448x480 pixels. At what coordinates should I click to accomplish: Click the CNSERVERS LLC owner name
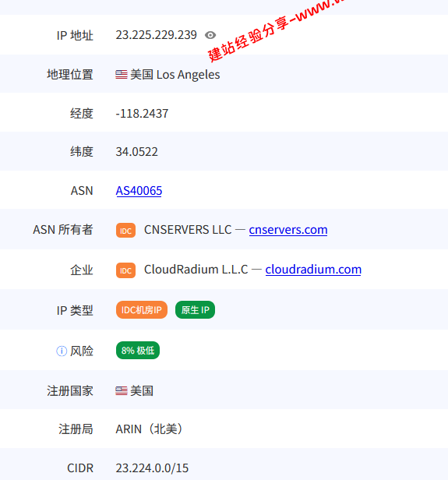tap(188, 230)
